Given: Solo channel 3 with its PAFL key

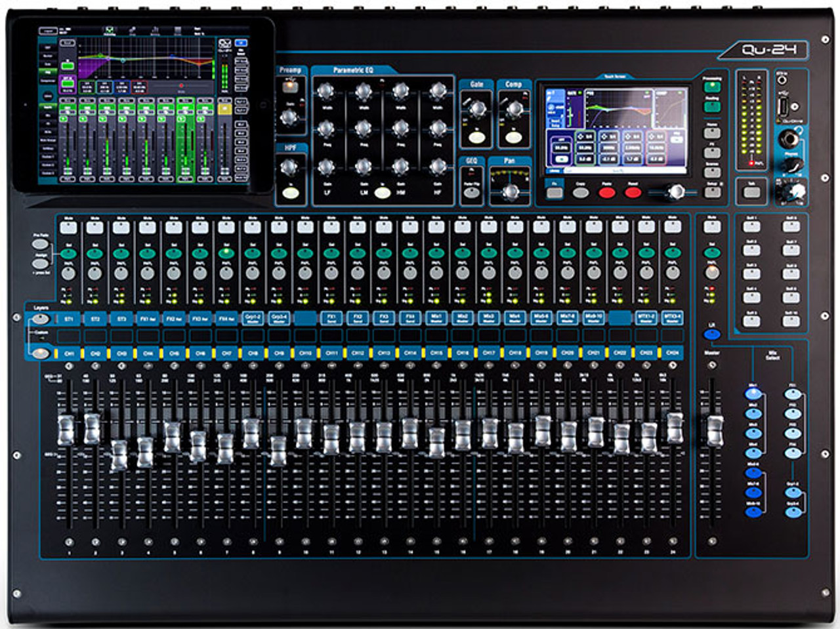Looking at the screenshot, I should [121, 274].
